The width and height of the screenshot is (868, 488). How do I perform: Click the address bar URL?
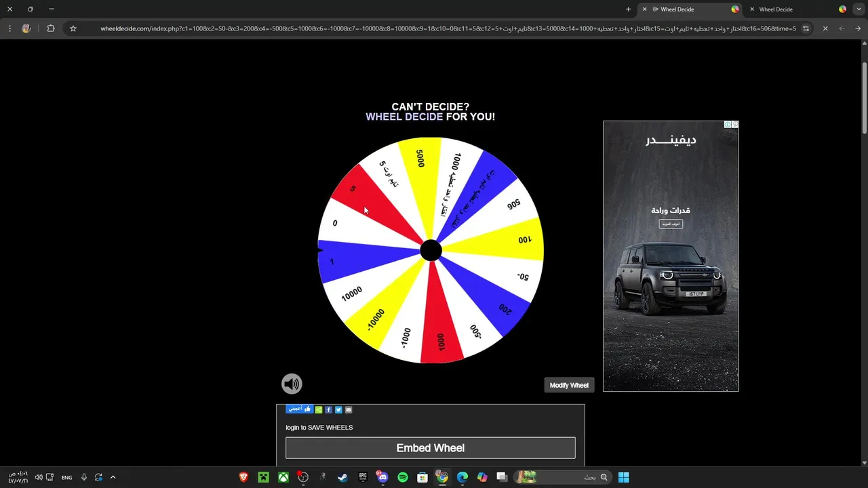point(448,28)
